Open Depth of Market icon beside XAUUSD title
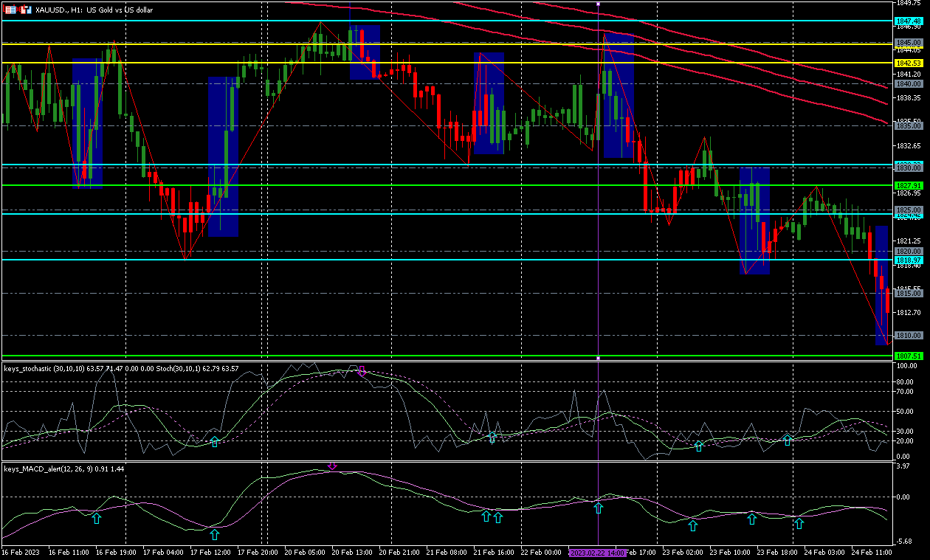This screenshot has width=930, height=560. 10,10
